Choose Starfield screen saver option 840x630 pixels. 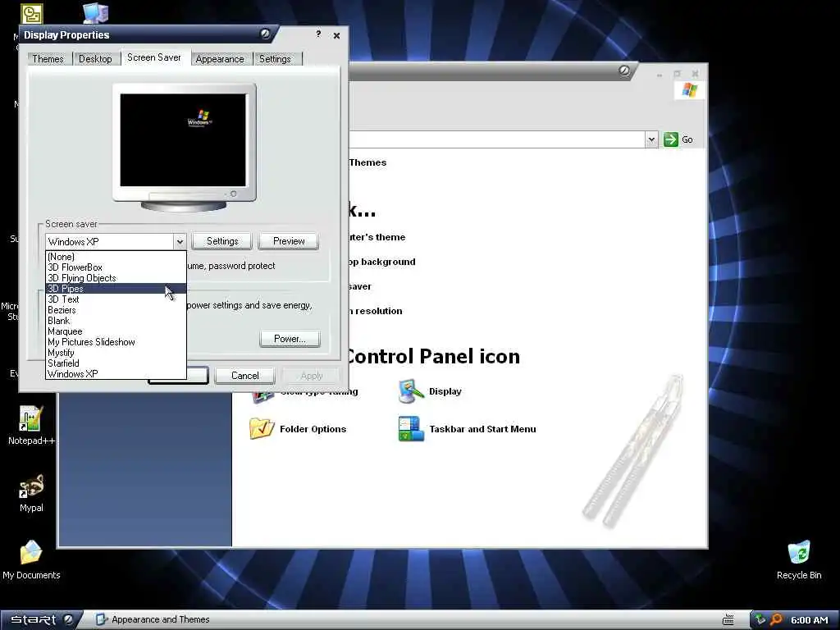tap(116, 363)
